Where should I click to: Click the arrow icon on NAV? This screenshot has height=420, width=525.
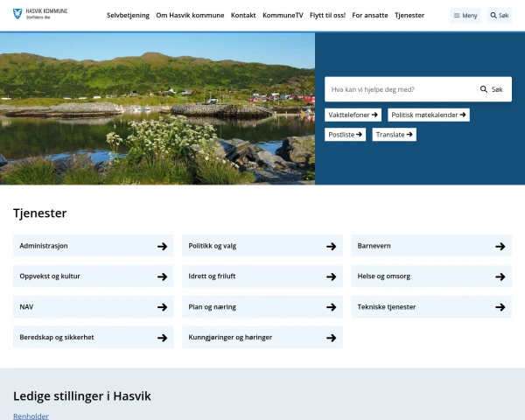[x=162, y=307]
